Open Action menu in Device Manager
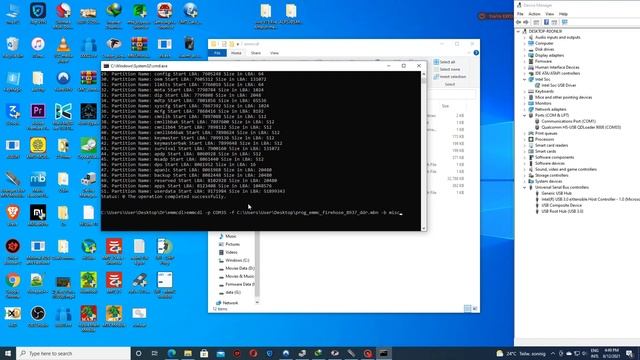640x360 pixels. tap(534, 14)
